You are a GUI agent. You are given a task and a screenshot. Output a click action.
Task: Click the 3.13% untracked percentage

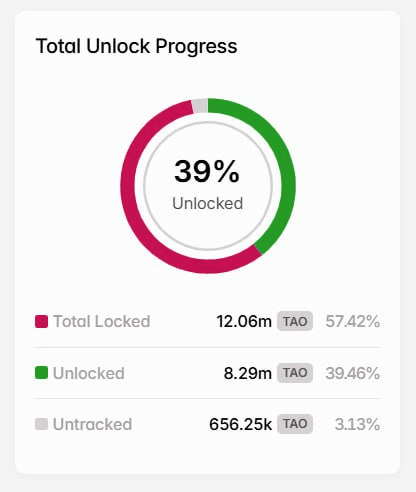click(357, 424)
